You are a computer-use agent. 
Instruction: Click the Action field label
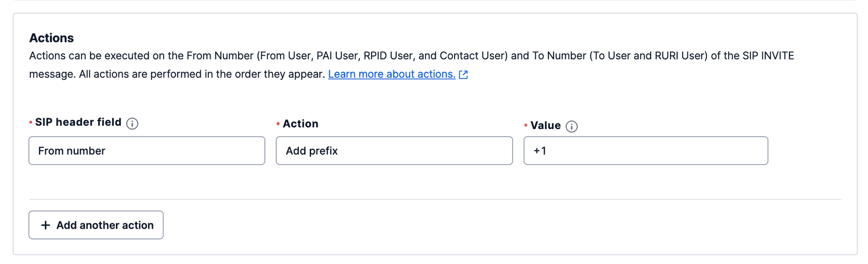coord(301,124)
